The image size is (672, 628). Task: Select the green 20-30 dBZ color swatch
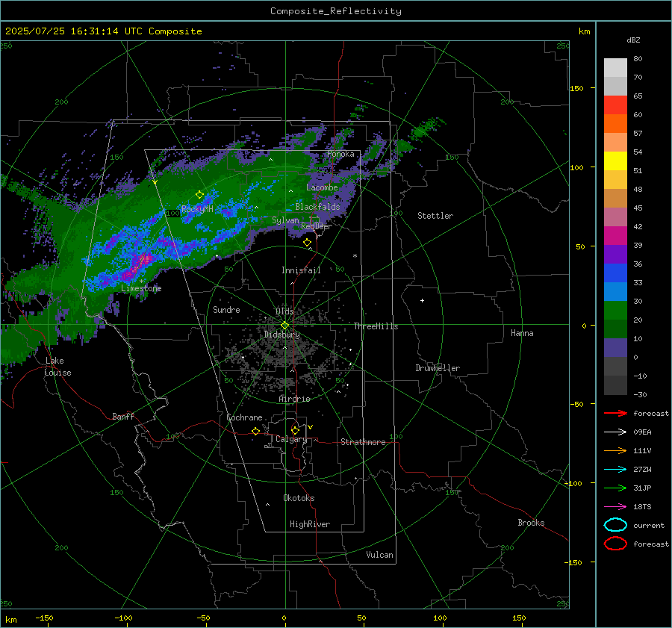click(x=615, y=311)
